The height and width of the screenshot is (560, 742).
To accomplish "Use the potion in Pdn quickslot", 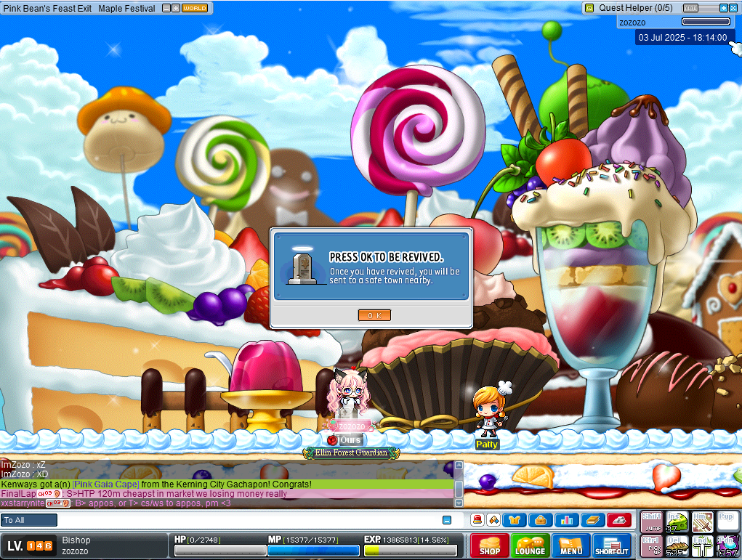I will pos(727,546).
